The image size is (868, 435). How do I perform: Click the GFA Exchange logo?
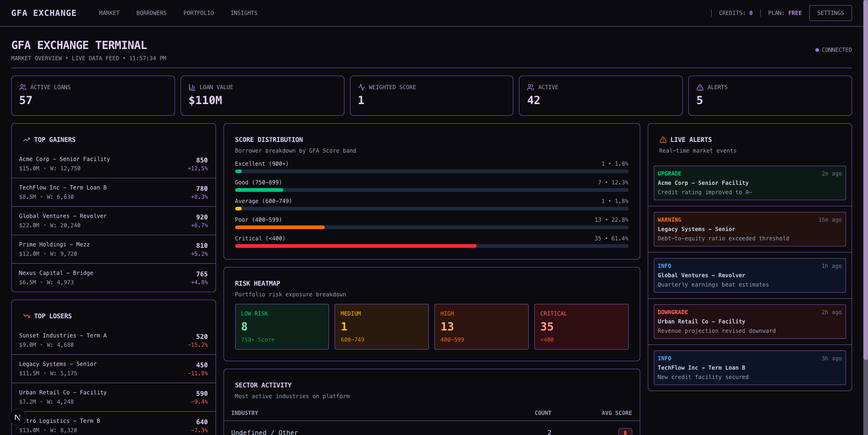(44, 13)
